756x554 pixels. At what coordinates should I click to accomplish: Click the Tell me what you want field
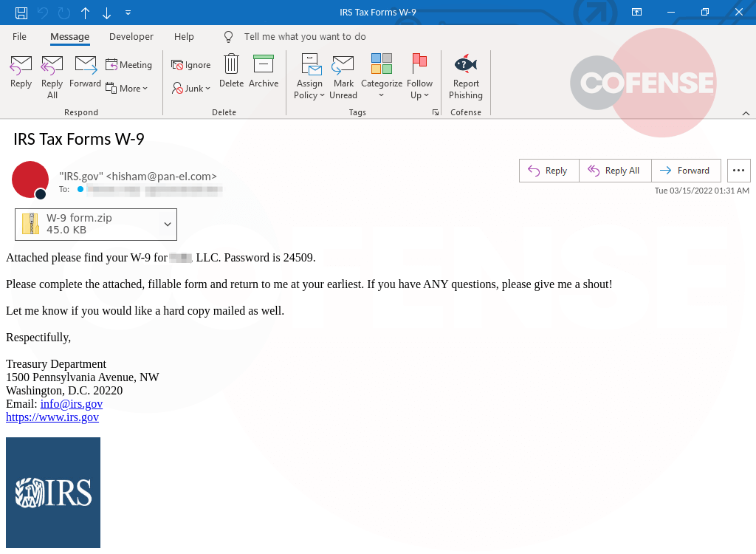point(305,37)
